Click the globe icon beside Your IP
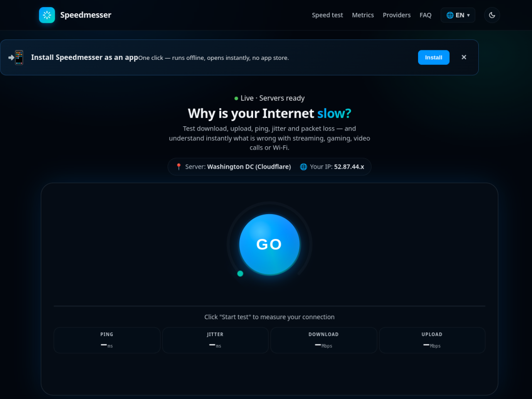Image resolution: width=532 pixels, height=399 pixels. [x=303, y=167]
